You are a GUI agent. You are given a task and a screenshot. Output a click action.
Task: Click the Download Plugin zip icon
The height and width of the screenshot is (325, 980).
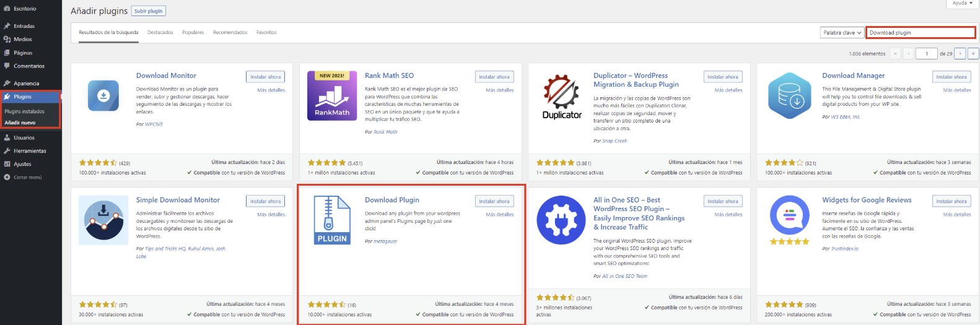[x=332, y=220]
